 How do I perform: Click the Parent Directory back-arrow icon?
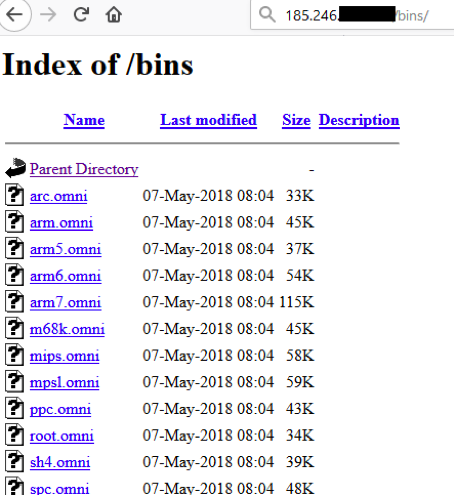[x=15, y=168]
